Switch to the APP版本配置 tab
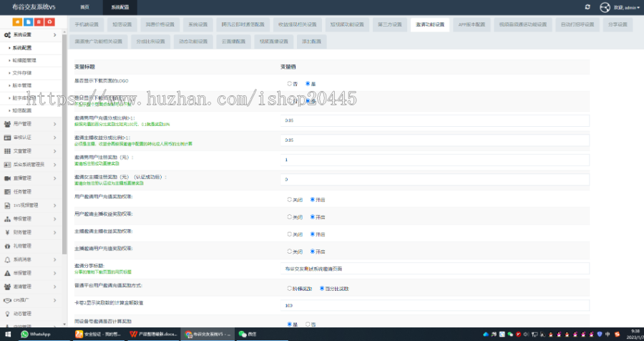 click(x=472, y=24)
